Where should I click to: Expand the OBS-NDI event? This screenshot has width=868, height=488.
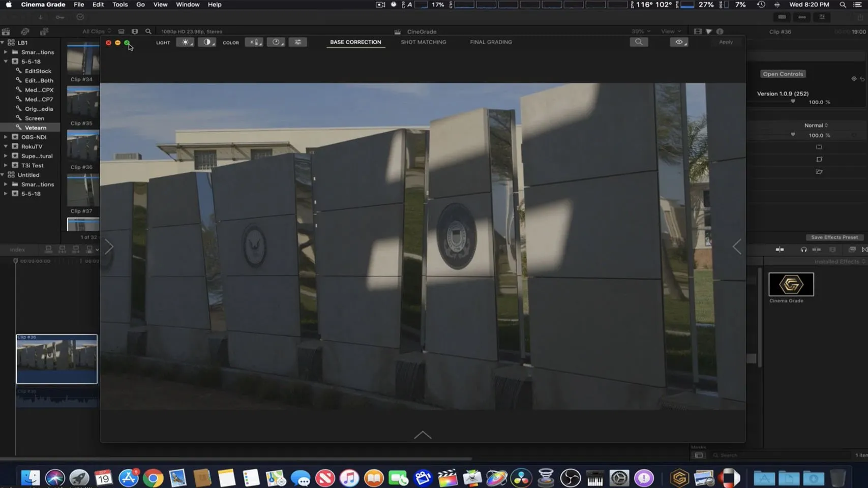click(6, 137)
